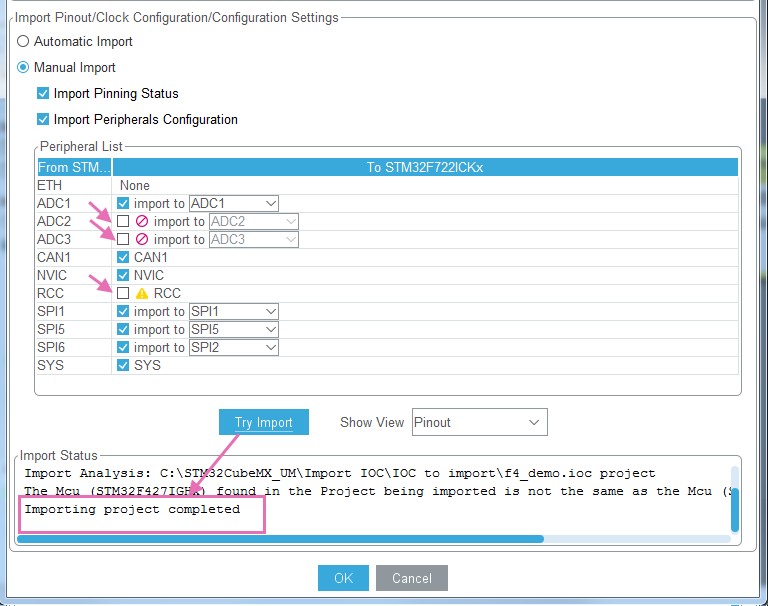Uncheck the ADC1 import checkbox
Viewport: 768px width, 606px height.
[x=123, y=203]
